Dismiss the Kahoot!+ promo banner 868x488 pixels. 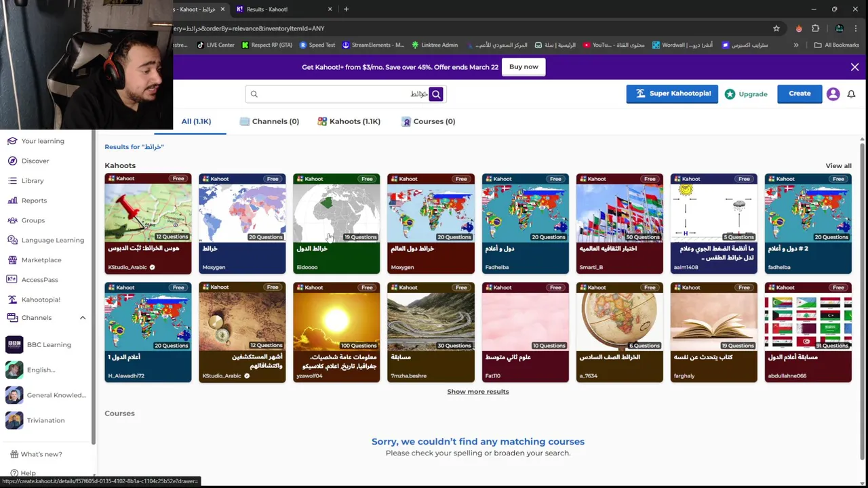854,67
